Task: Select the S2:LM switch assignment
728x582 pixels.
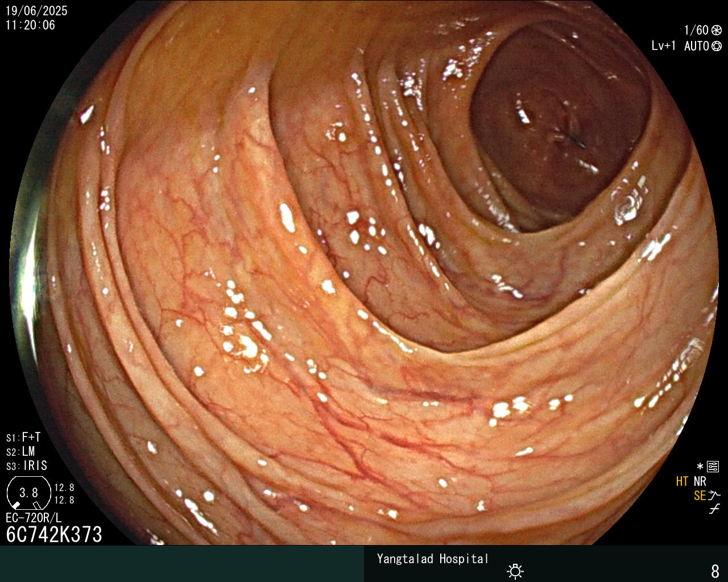Action: tap(20, 452)
